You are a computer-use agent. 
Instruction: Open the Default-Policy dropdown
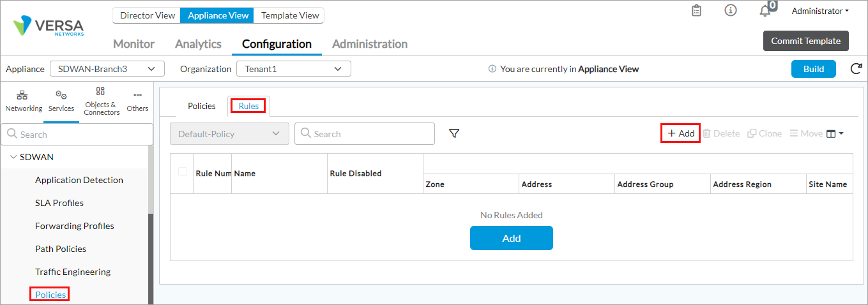coord(229,134)
